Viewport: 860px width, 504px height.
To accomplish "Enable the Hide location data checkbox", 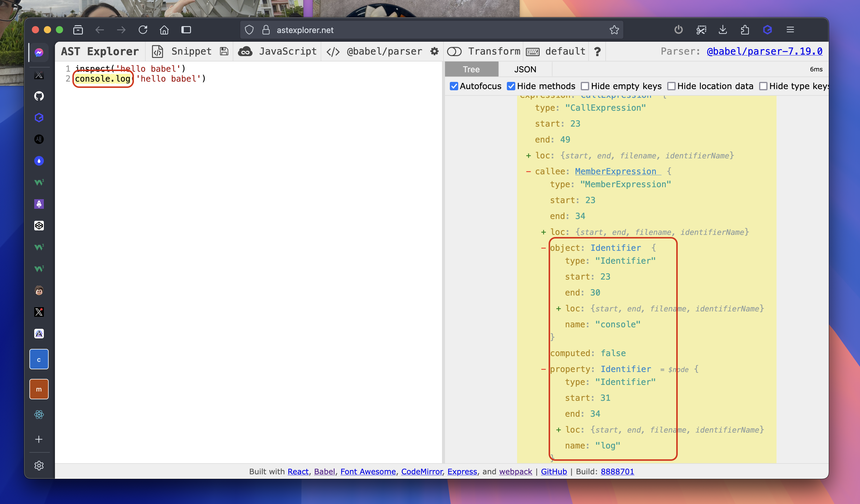I will 671,86.
